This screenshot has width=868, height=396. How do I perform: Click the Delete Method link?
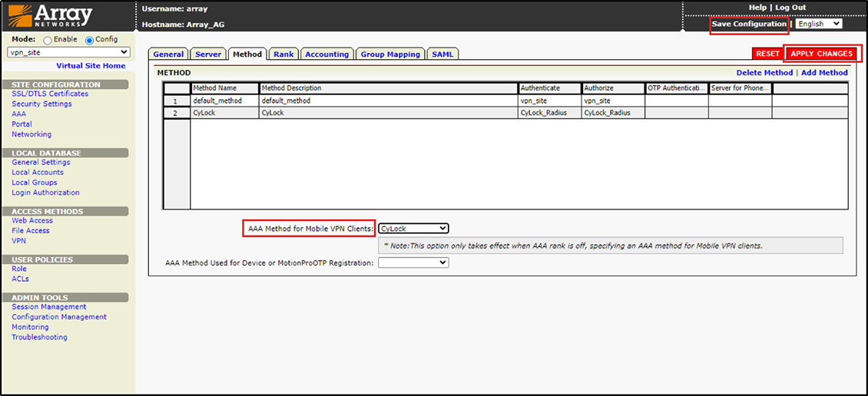coord(764,73)
